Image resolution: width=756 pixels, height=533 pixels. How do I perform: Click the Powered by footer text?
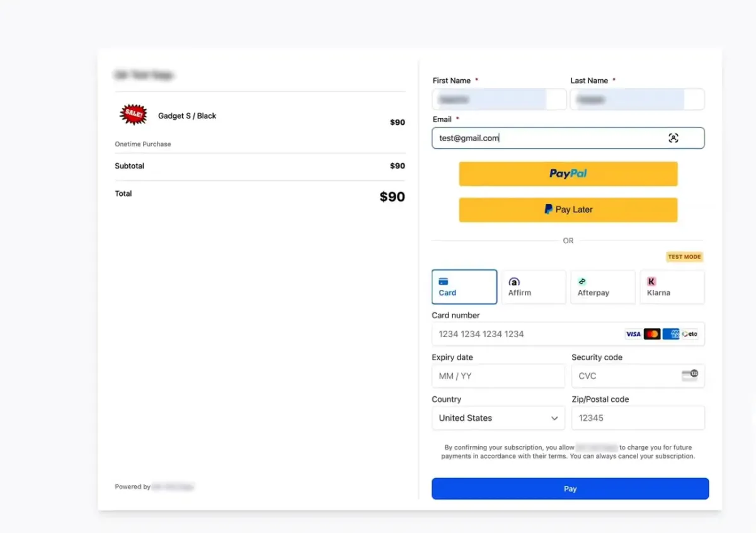pyautogui.click(x=132, y=487)
